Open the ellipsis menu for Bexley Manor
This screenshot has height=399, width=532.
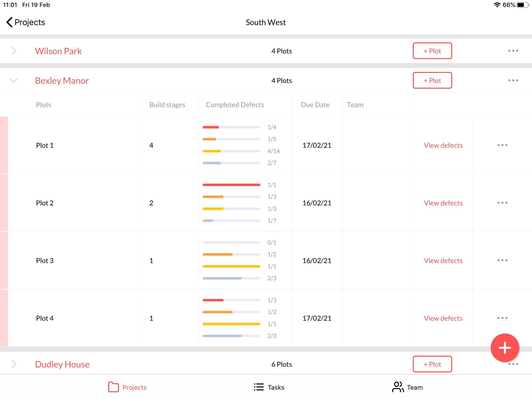(513, 80)
